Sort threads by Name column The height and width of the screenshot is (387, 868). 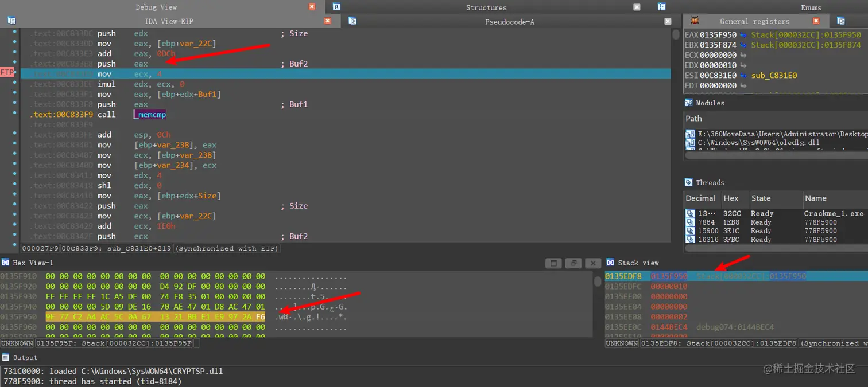pyautogui.click(x=835, y=198)
